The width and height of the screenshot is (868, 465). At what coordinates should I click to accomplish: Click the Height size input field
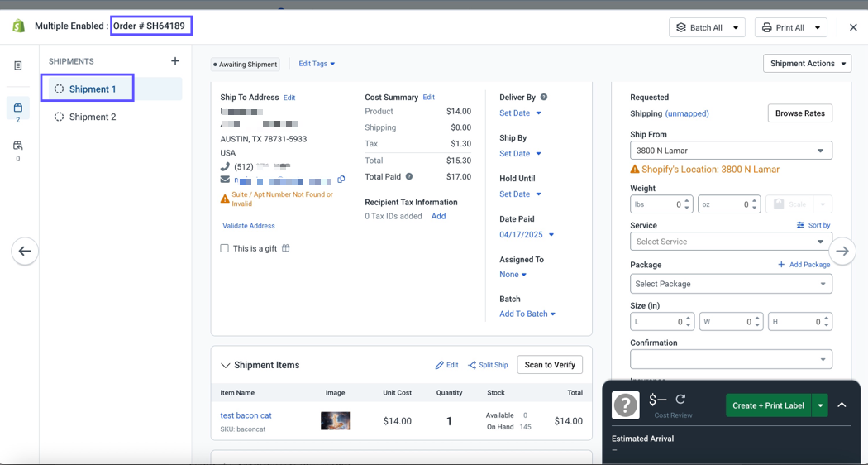pos(800,322)
